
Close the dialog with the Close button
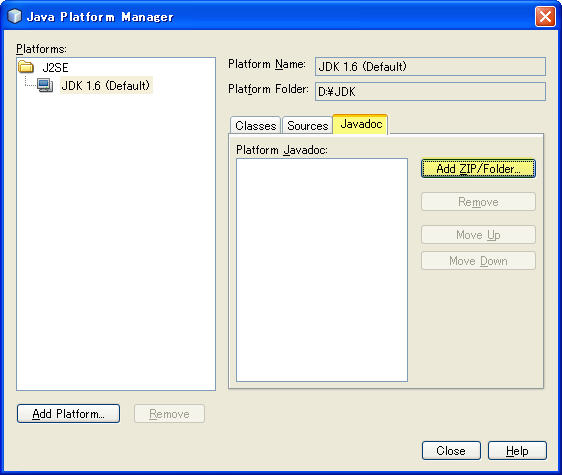click(x=451, y=450)
